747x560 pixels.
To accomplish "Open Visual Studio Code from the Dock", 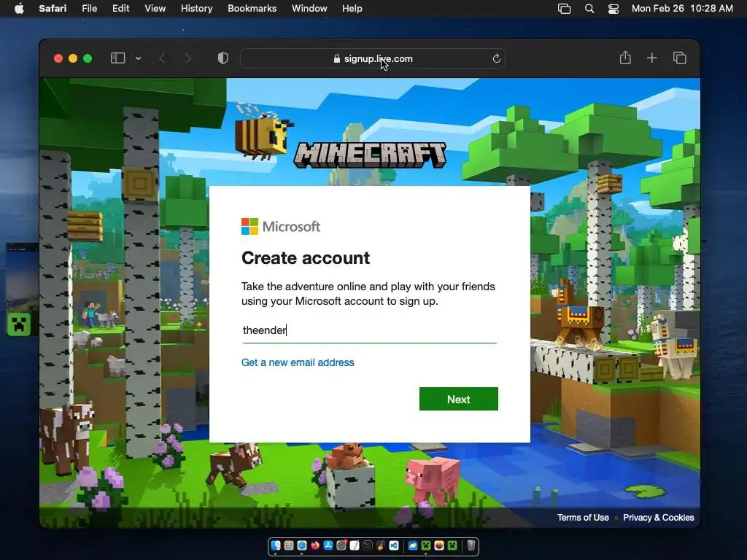I will pyautogui.click(x=394, y=545).
